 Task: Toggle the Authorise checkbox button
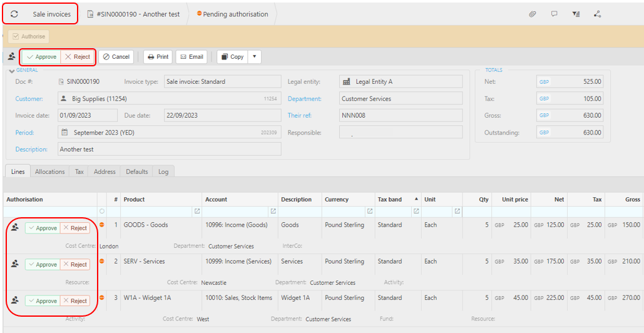pyautogui.click(x=29, y=36)
